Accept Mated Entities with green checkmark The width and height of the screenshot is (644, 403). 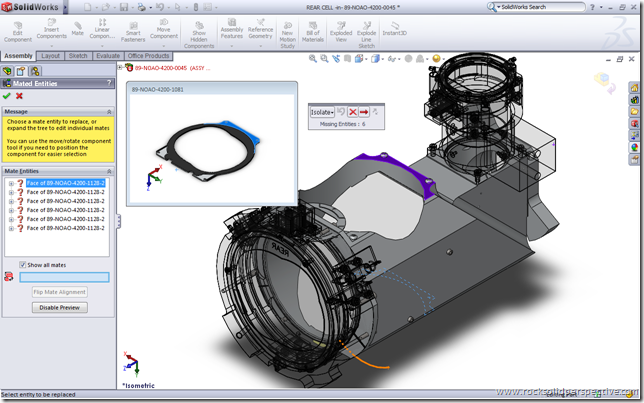(x=6, y=96)
